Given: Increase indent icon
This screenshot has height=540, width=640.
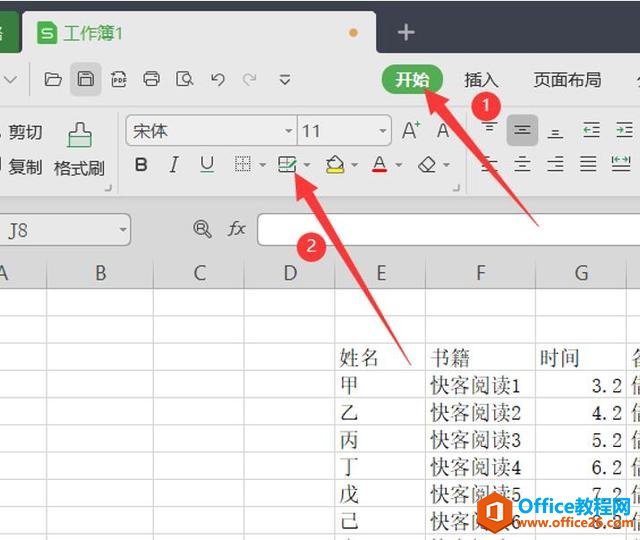Looking at the screenshot, I should [625, 130].
